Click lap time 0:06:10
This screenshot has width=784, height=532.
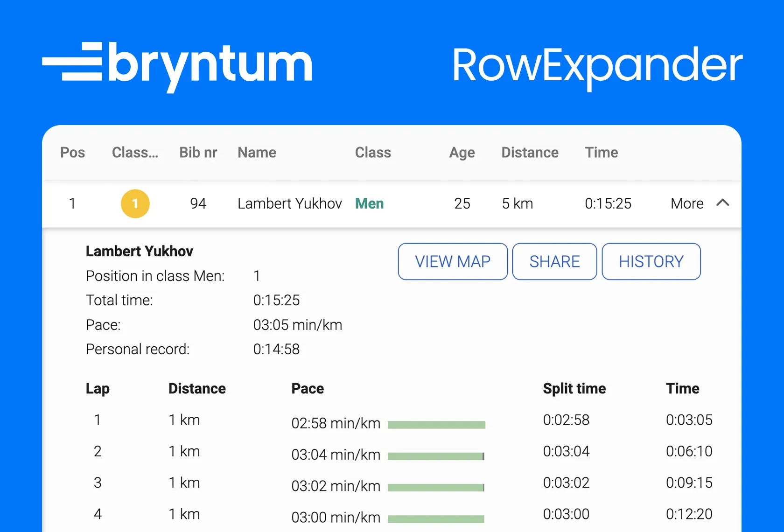(689, 451)
